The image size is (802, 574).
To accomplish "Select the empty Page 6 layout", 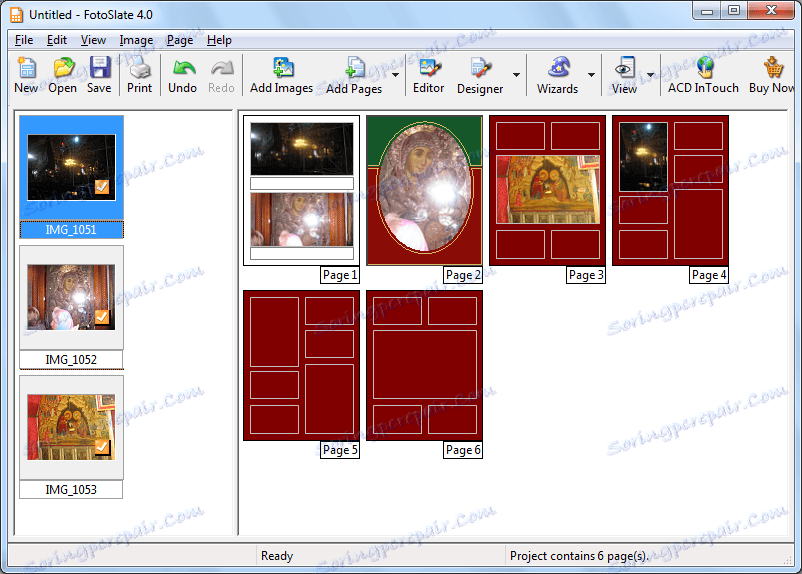I will coord(424,365).
